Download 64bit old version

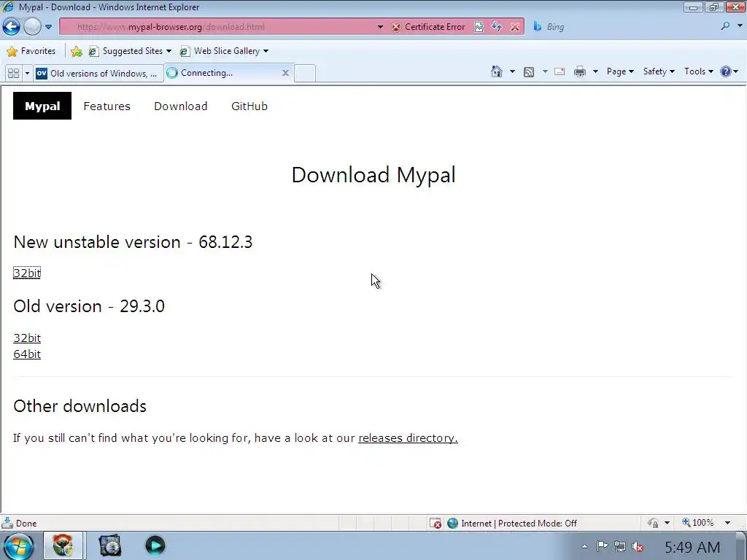[x=27, y=354]
